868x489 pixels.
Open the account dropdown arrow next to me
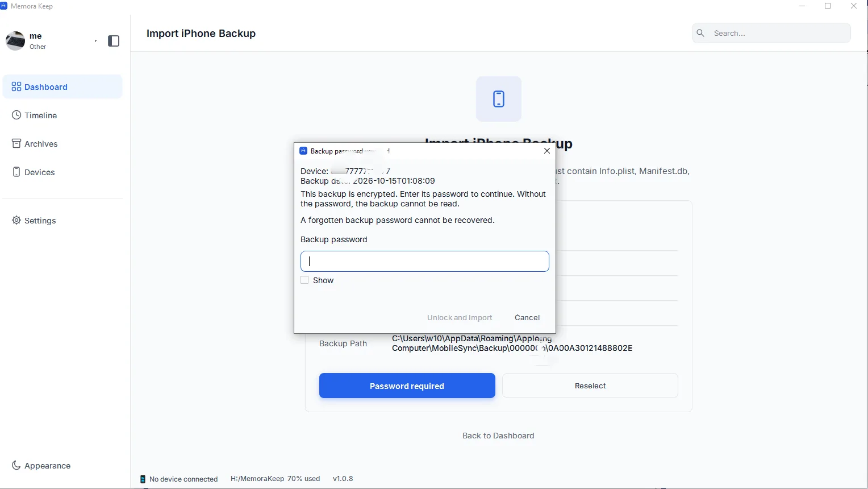pyautogui.click(x=95, y=41)
